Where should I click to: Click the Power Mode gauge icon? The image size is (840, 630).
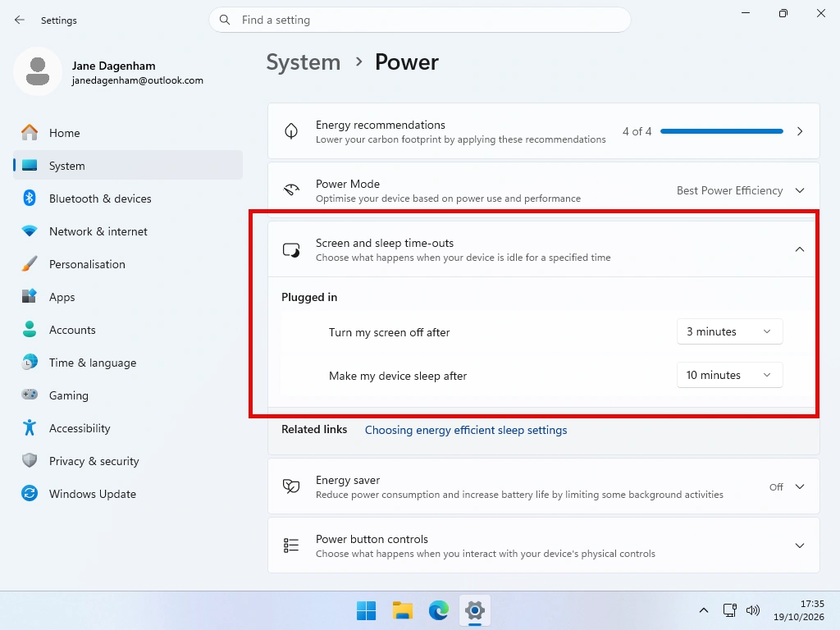click(x=291, y=190)
